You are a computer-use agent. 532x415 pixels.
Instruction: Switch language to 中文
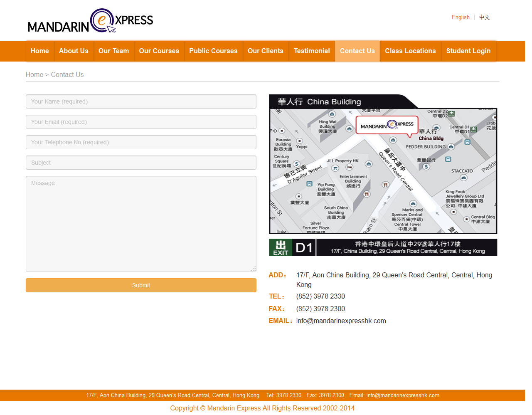coord(484,17)
